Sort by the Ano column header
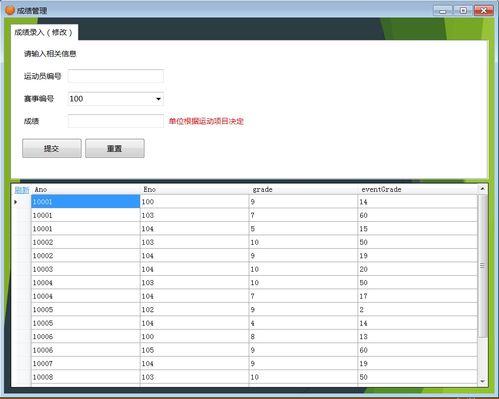Image resolution: width=499 pixels, height=399 pixels. [x=86, y=190]
